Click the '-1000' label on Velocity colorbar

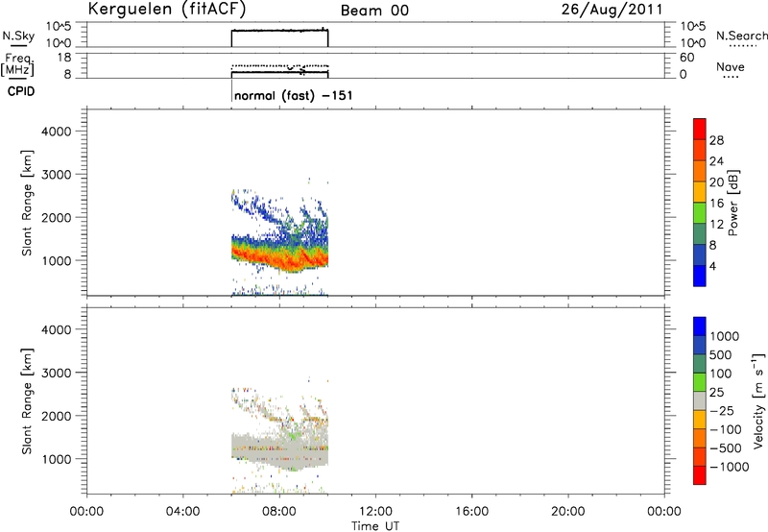pyautogui.click(x=730, y=467)
